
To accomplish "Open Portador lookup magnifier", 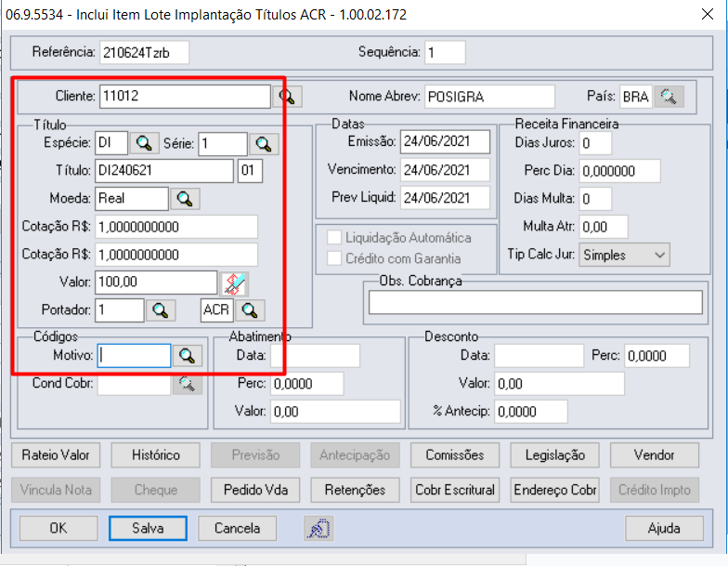I will click(x=161, y=310).
